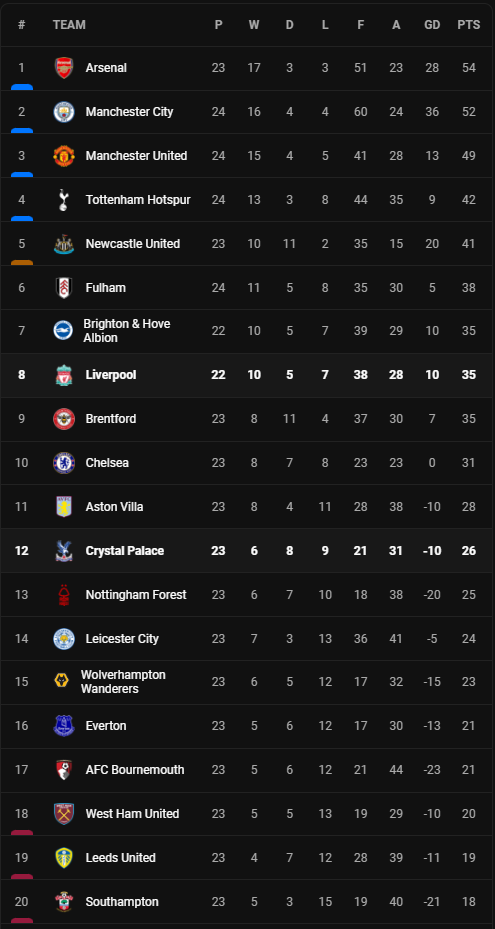495x929 pixels.
Task: Select the Wolverhampton Wanderers wolf logo
Action: (61, 682)
